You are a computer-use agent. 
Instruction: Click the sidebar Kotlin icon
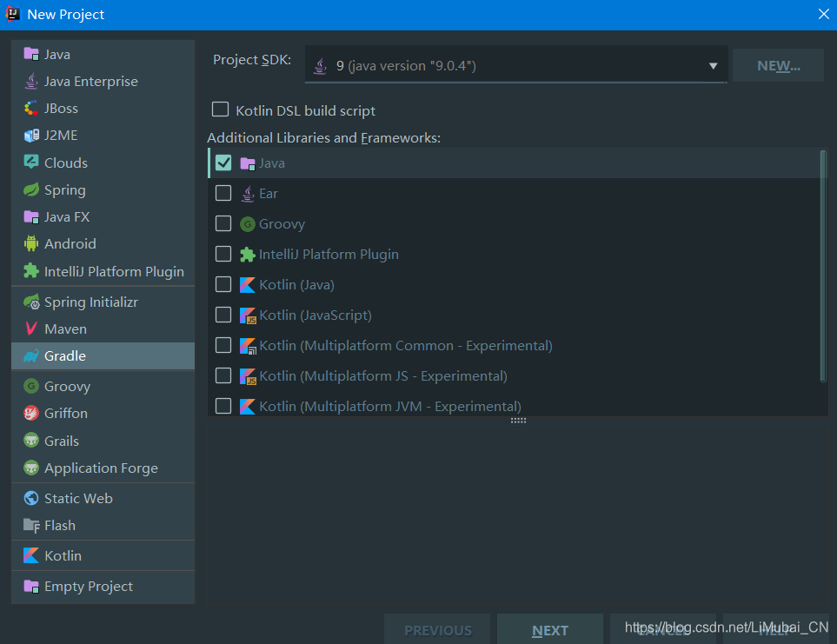point(31,555)
